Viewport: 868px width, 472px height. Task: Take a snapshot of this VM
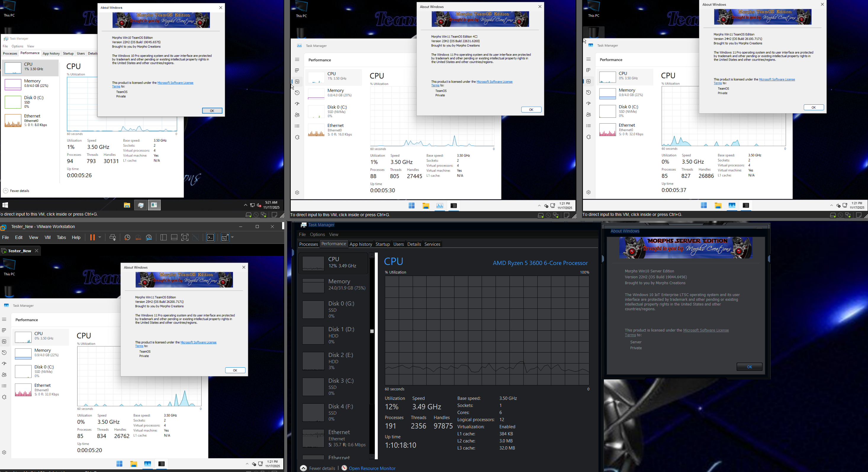(127, 237)
